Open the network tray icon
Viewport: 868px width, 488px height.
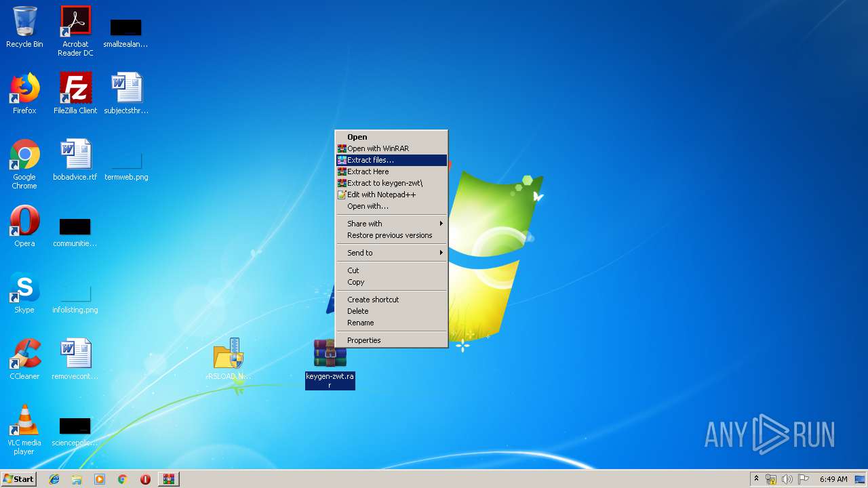[771, 479]
